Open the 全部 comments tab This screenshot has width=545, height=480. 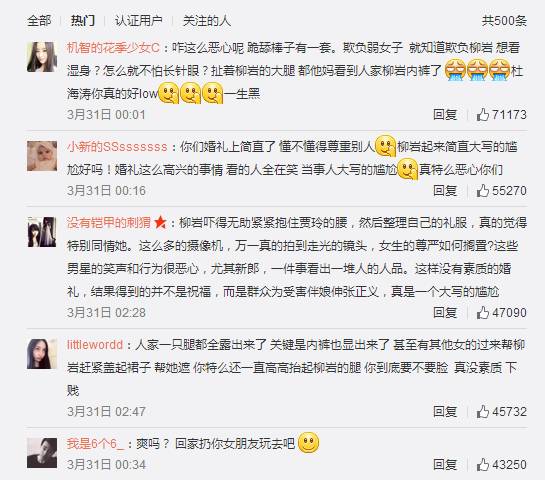[x=39, y=21]
